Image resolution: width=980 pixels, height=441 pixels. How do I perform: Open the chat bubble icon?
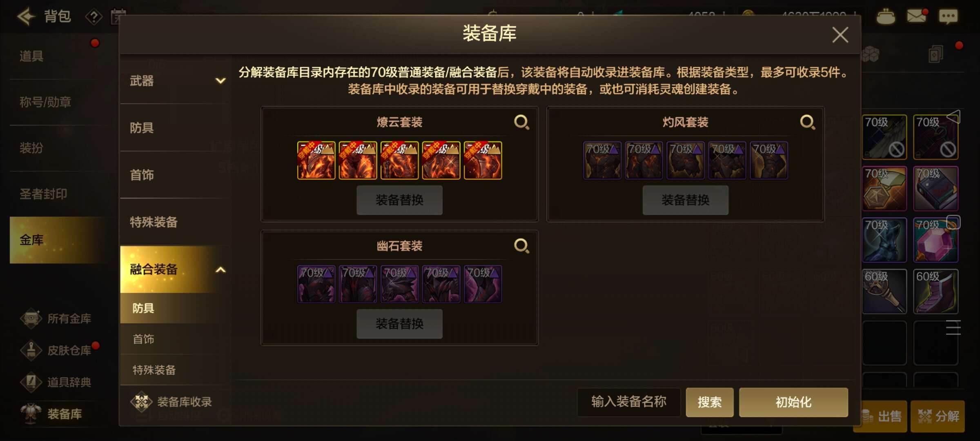click(x=948, y=17)
